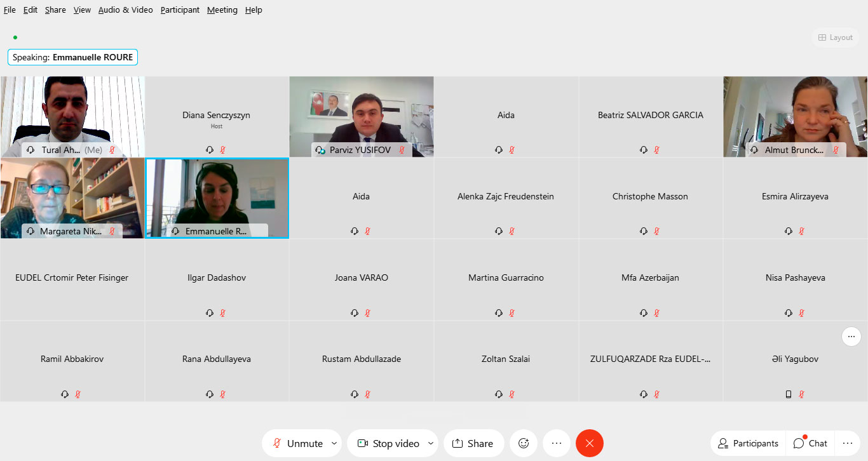Click phone device icon on Əli Yagubov tile
Screen dimensions: 868x461
click(789, 394)
